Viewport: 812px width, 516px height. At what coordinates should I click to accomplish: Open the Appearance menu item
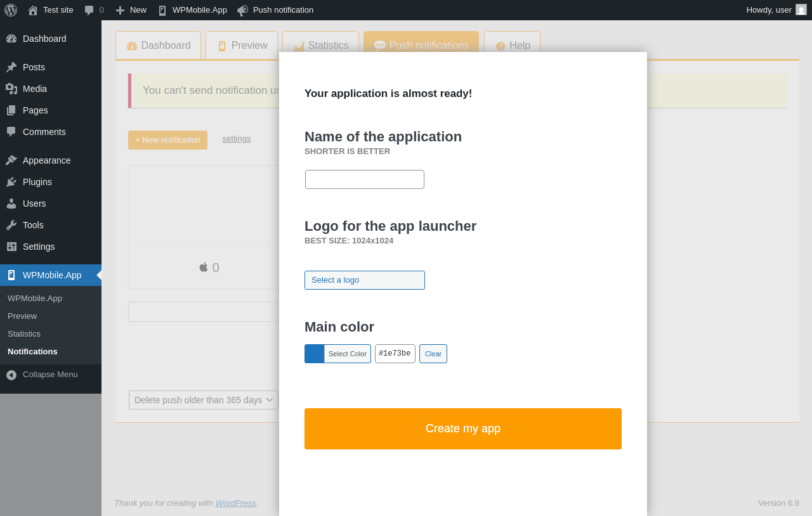pyautogui.click(x=46, y=160)
